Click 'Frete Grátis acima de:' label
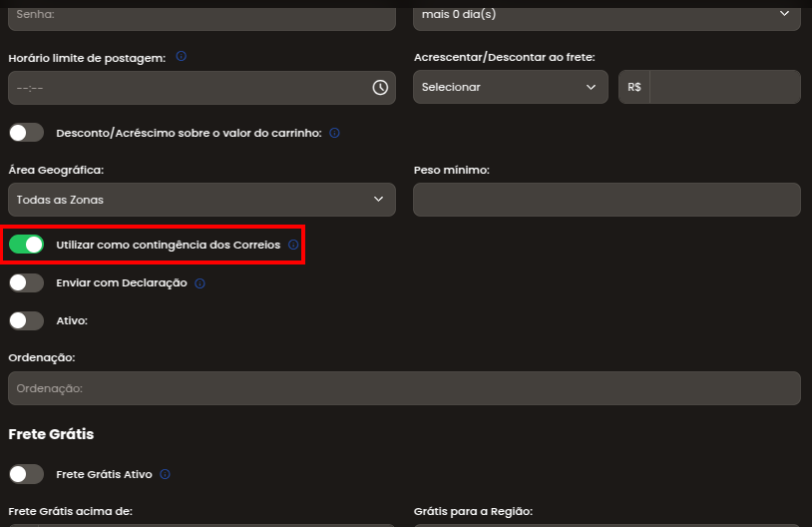This screenshot has height=527, width=812. (71, 511)
